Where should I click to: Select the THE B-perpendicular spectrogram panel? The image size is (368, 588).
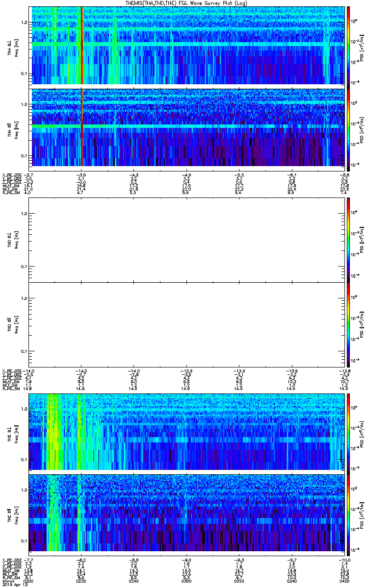click(187, 432)
